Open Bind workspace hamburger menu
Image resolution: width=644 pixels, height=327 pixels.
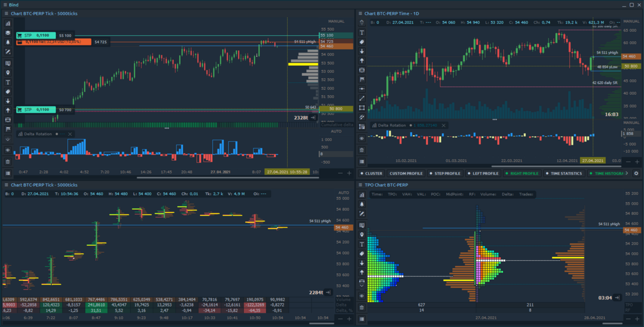4,4
